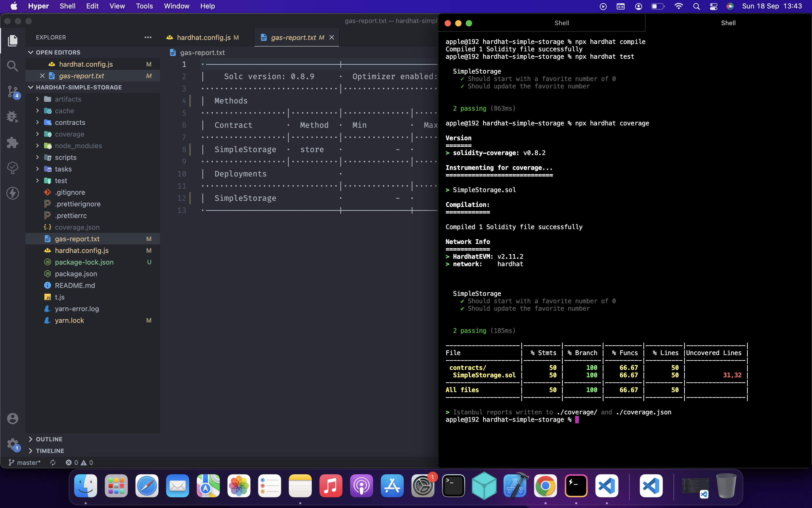
Task: Open package.json file
Action: click(x=93, y=274)
